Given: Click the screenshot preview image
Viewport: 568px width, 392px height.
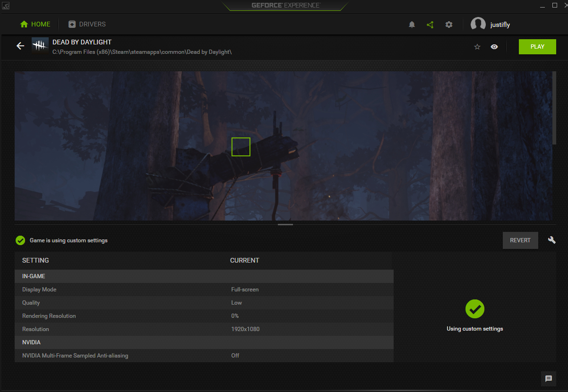Looking at the screenshot, I should pos(284,146).
